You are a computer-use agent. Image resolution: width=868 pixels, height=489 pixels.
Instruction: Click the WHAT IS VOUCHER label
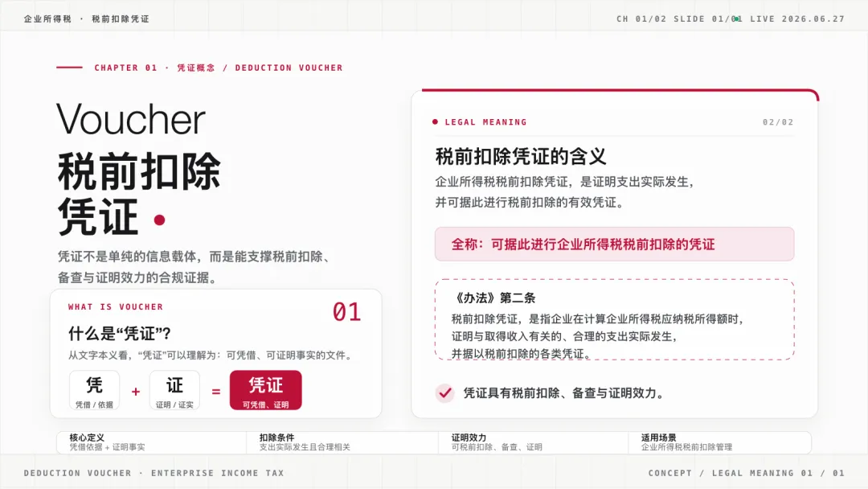click(116, 306)
